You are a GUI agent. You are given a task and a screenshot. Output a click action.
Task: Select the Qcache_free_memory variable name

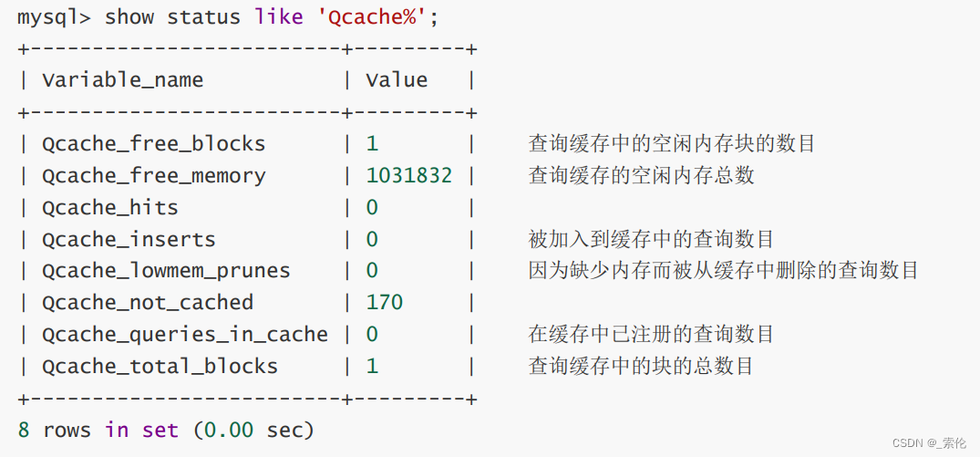coord(153,176)
